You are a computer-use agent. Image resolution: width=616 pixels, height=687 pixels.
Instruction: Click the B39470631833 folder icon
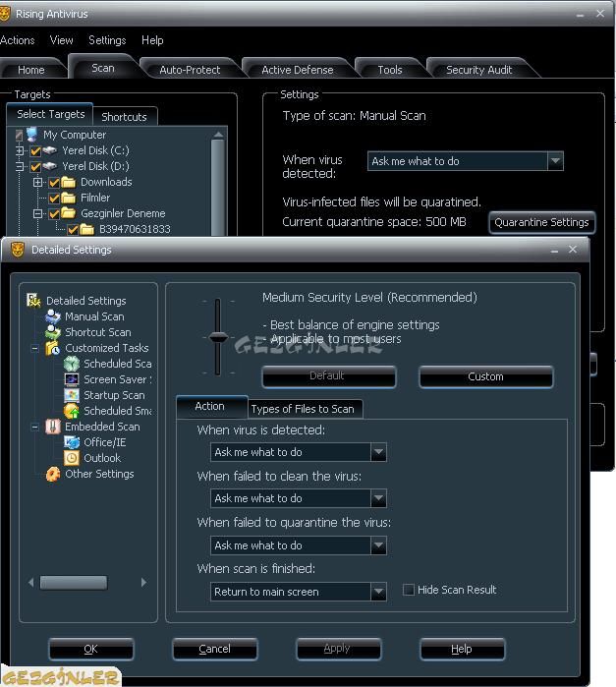click(86, 229)
